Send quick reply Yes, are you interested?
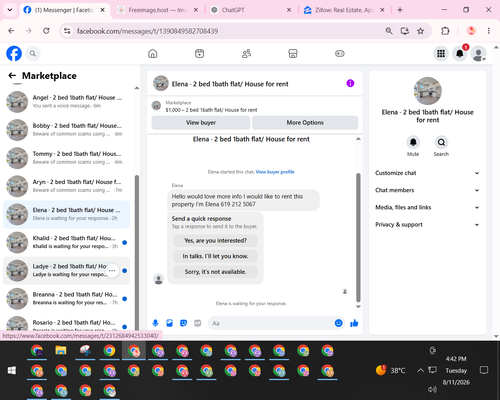Image resolution: width=500 pixels, height=400 pixels. 215,241
